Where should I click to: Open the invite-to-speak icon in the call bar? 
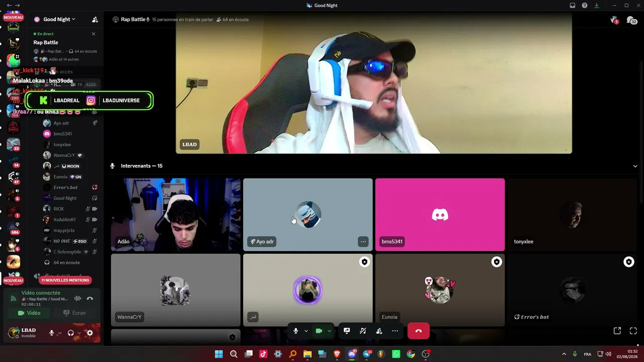[379, 331]
